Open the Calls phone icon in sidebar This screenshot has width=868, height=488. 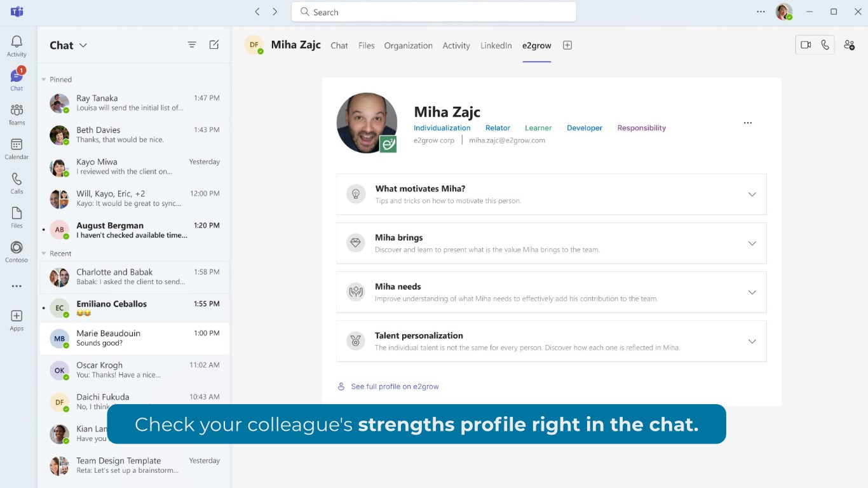pos(17,182)
